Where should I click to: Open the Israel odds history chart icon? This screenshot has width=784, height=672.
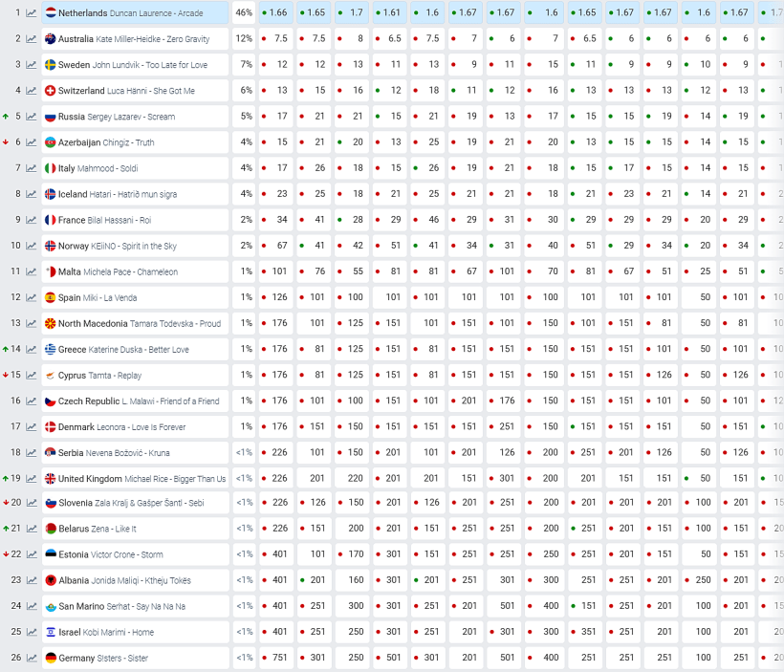(31, 633)
